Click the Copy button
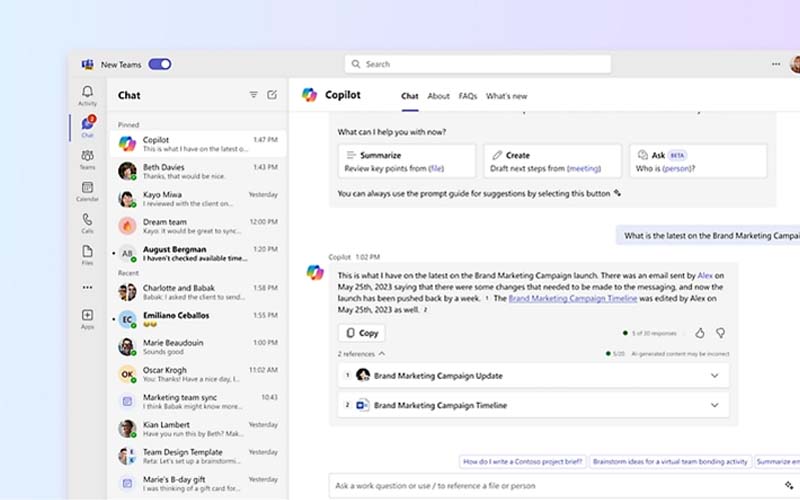 [x=361, y=333]
